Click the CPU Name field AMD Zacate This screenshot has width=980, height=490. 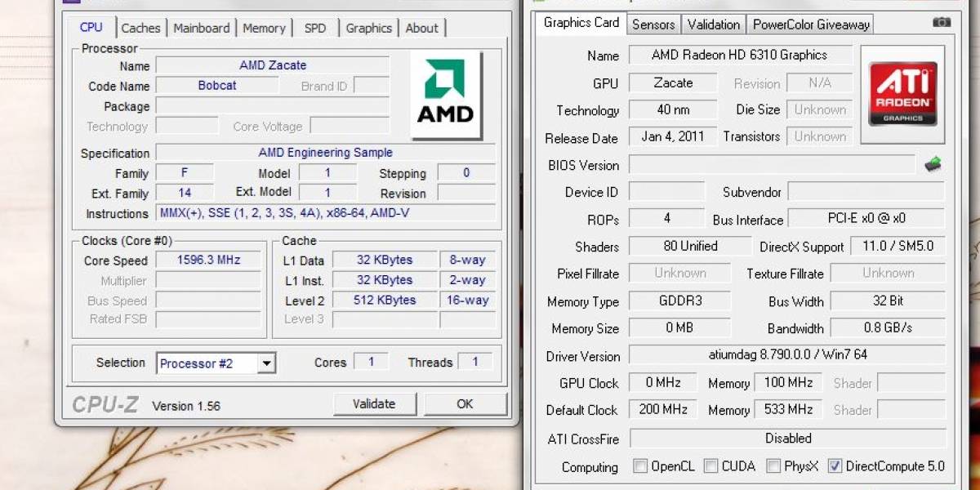tap(273, 65)
